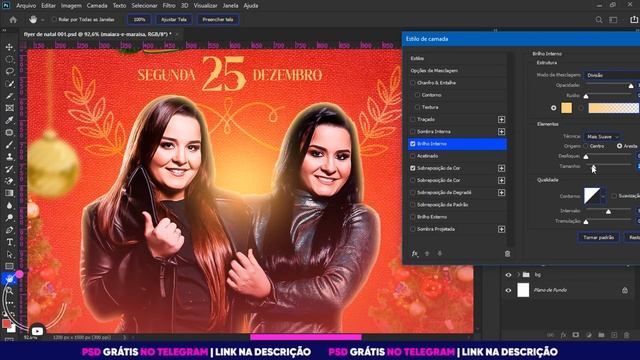Open the search icon at top right
The image size is (640, 360).
pyautogui.click(x=598, y=20)
